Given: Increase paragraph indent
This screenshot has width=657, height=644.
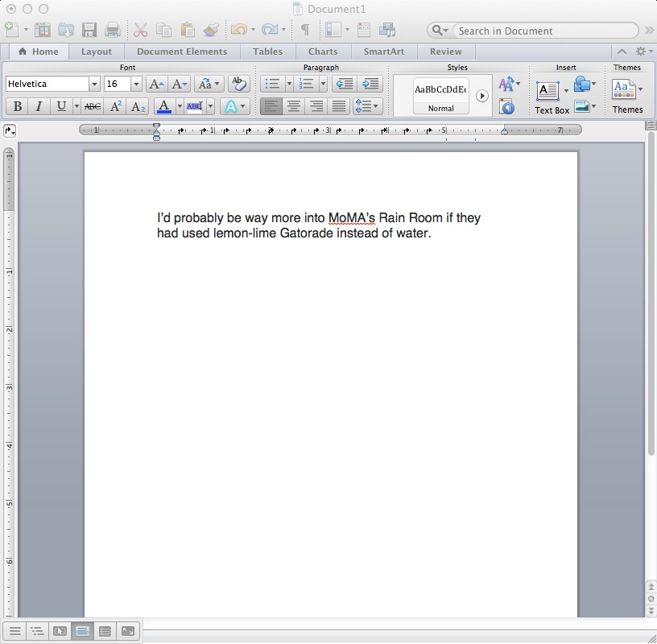Looking at the screenshot, I should click(370, 84).
